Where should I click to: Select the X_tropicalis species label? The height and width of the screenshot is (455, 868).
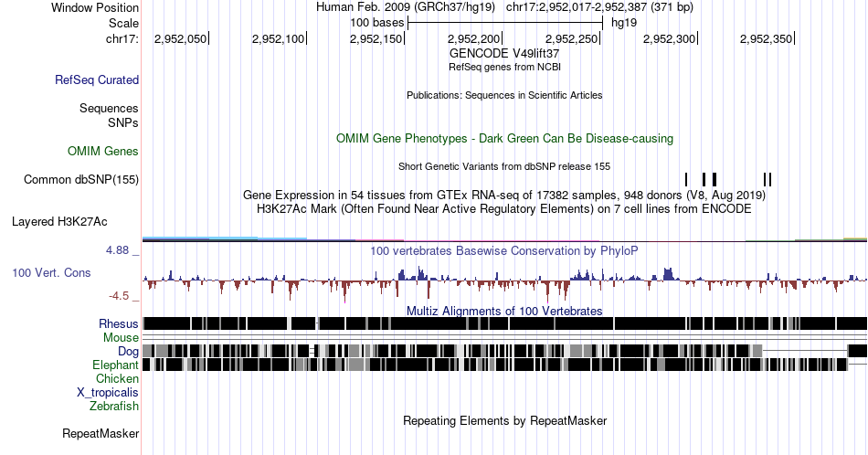pos(108,393)
